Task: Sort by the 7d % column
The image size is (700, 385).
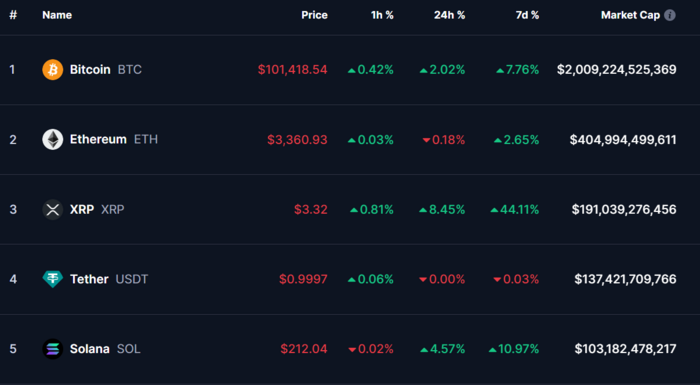Action: coord(527,15)
